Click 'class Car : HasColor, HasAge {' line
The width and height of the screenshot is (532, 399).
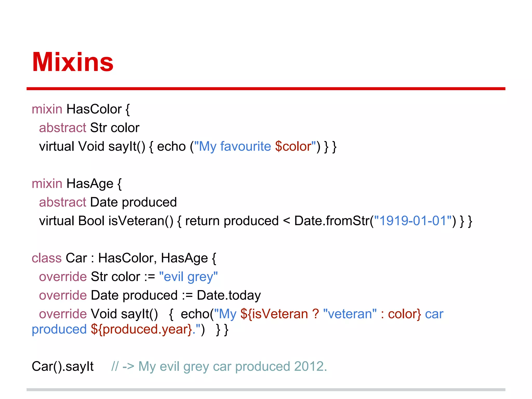[x=124, y=258]
